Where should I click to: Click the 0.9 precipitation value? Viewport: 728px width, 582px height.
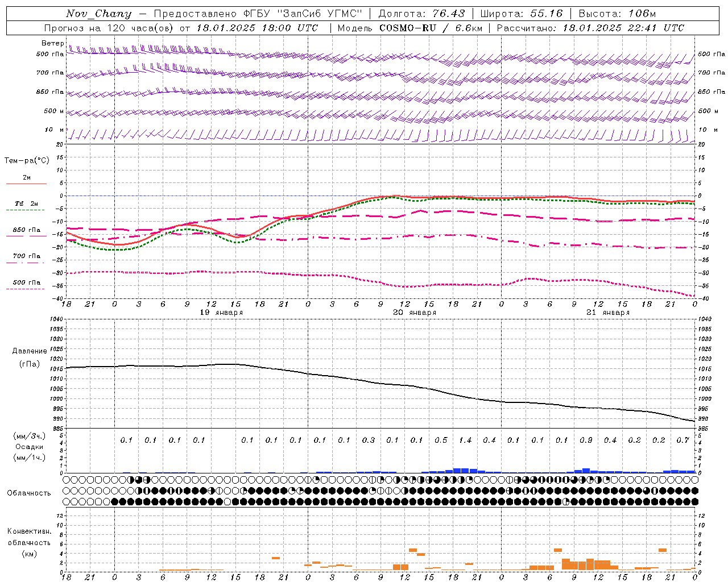click(586, 440)
